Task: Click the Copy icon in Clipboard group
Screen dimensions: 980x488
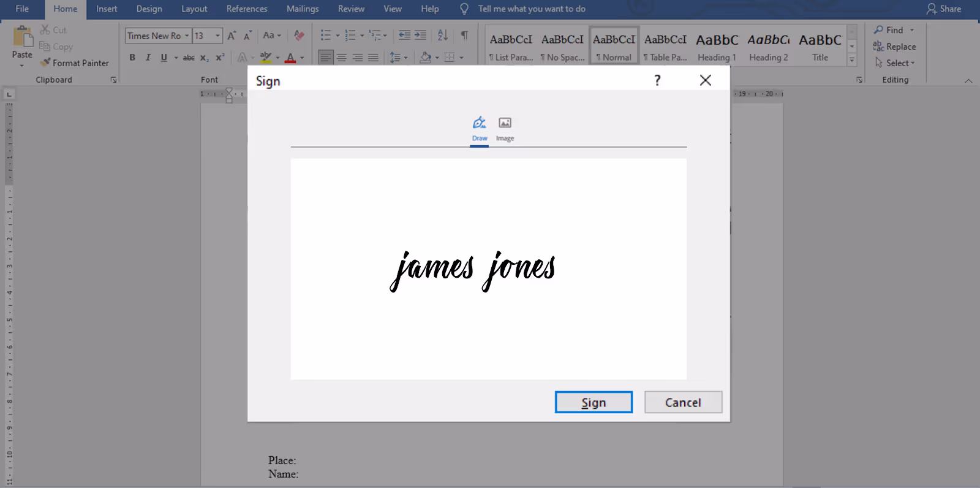Action: tap(45, 47)
